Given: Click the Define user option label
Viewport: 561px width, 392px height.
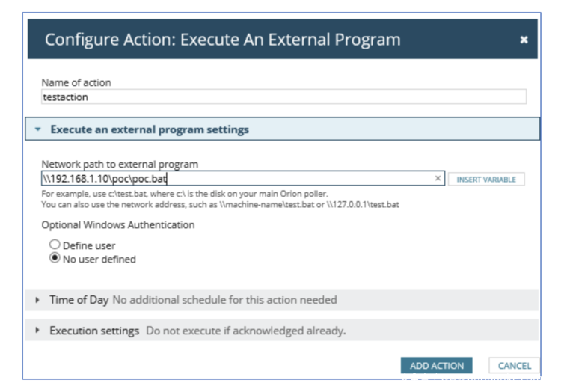Looking at the screenshot, I should [89, 245].
